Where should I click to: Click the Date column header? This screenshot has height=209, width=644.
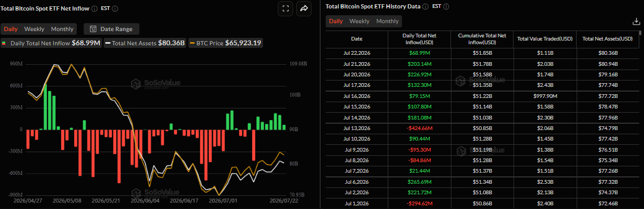pyautogui.click(x=357, y=39)
